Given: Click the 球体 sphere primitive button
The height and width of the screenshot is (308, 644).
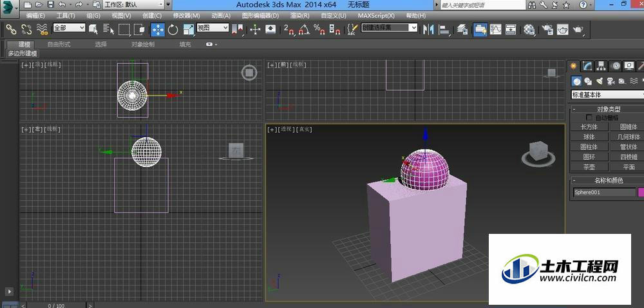Looking at the screenshot, I should pos(589,137).
